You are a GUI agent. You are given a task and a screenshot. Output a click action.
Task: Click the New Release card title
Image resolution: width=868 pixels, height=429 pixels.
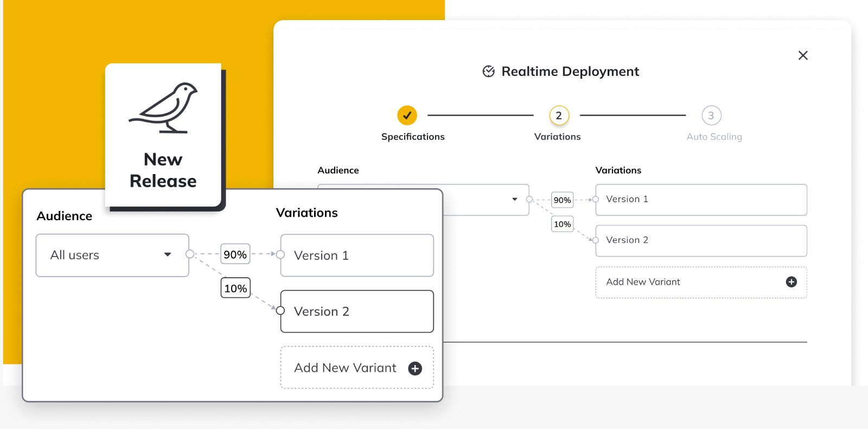163,170
